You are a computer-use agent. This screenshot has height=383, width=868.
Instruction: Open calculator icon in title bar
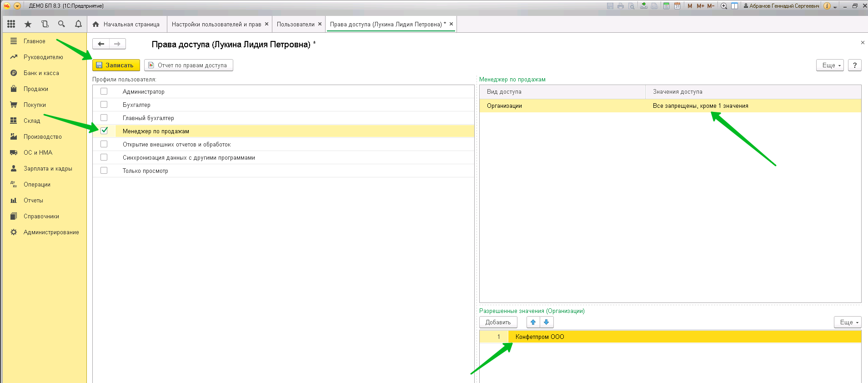(x=666, y=6)
